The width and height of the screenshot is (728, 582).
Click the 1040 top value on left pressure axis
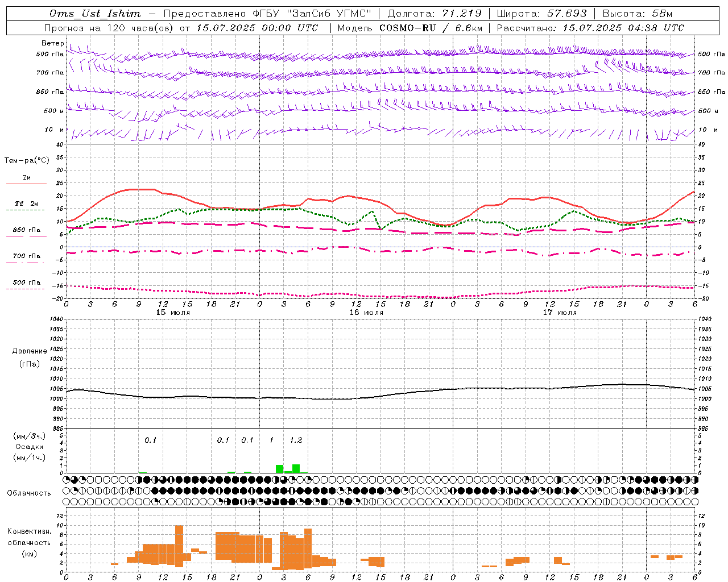click(x=57, y=319)
